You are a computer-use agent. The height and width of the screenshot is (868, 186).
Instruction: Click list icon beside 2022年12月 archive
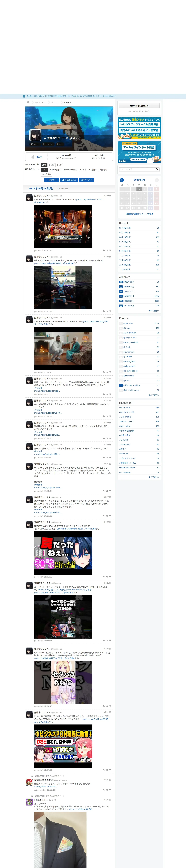point(121,292)
